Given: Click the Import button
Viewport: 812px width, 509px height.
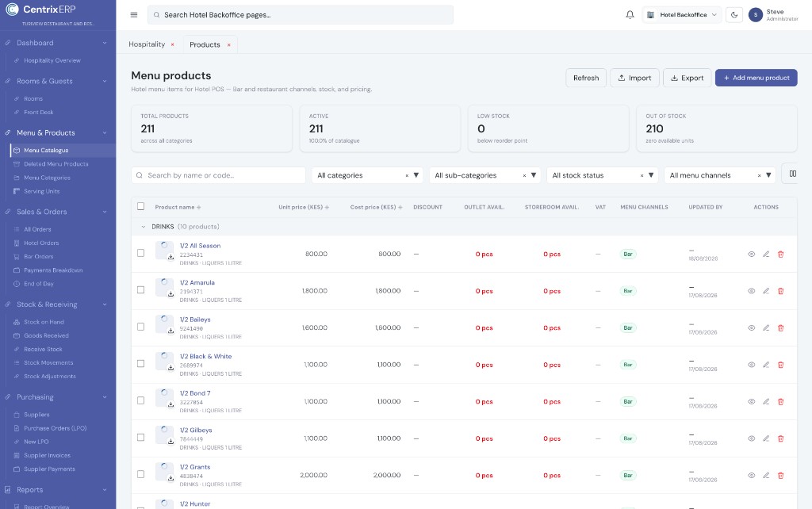Looking at the screenshot, I should (x=634, y=78).
